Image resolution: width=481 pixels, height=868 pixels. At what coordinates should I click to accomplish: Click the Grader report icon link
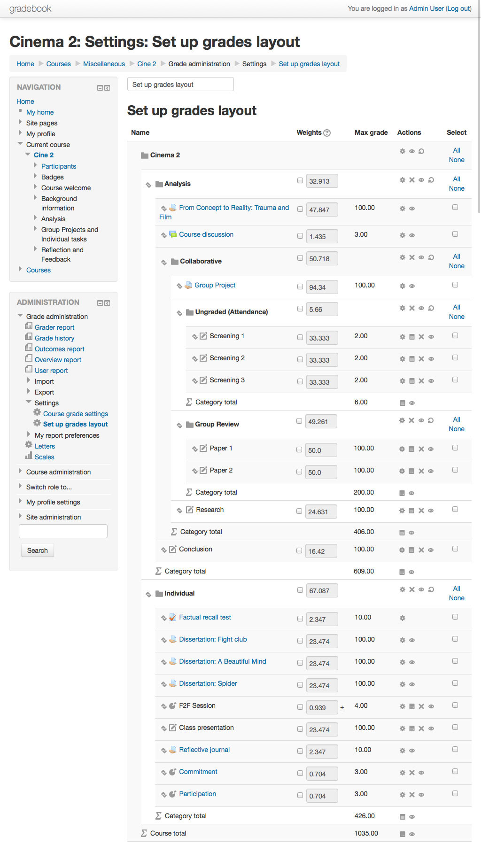coord(29,326)
